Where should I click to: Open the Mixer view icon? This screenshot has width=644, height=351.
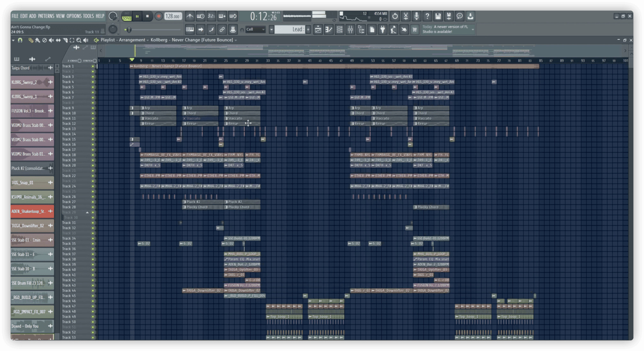coord(350,30)
